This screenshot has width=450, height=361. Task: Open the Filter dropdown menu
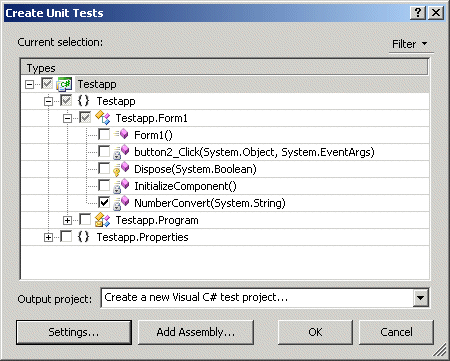tap(411, 44)
